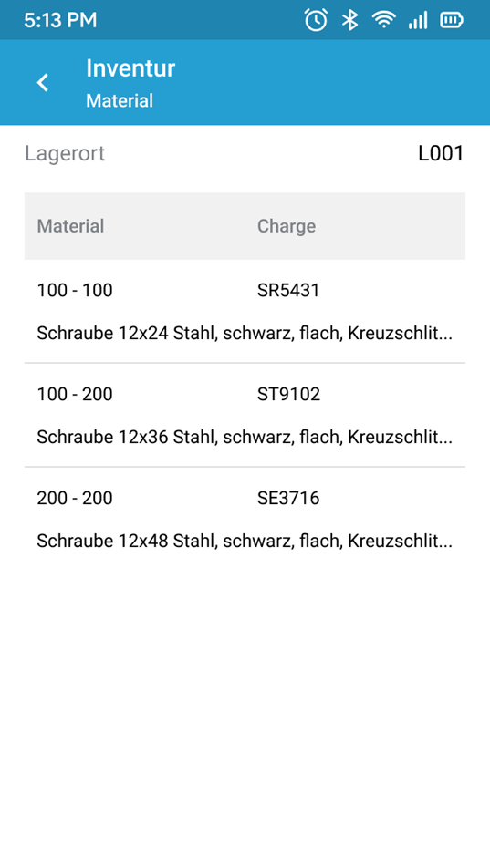
Task: Tap the Schraube 12x24 description
Action: (x=245, y=334)
